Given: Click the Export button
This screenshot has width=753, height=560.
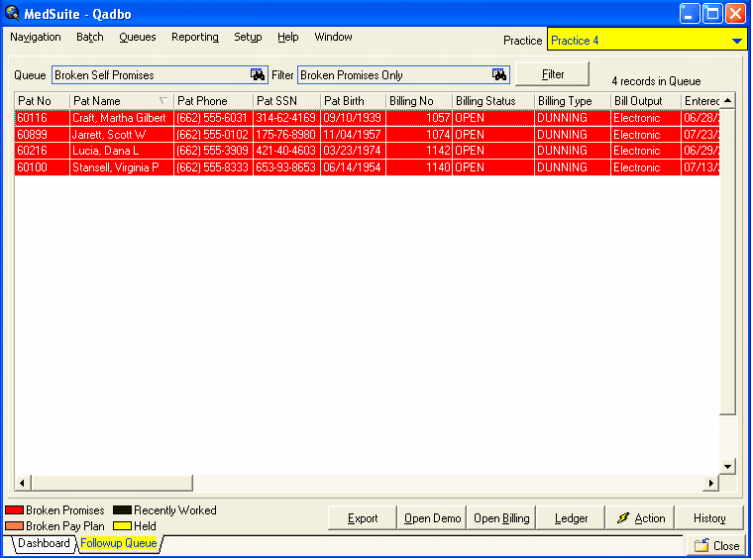Looking at the screenshot, I should click(363, 517).
